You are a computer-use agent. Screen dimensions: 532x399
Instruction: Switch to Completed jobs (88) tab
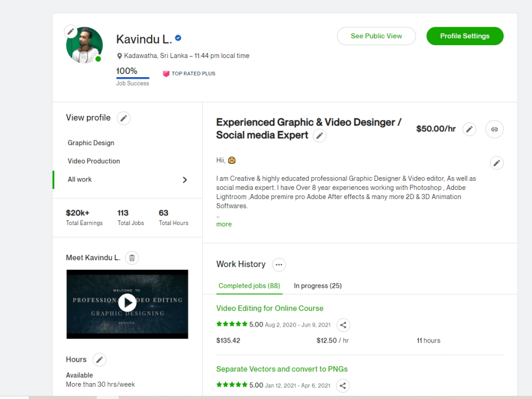point(250,286)
